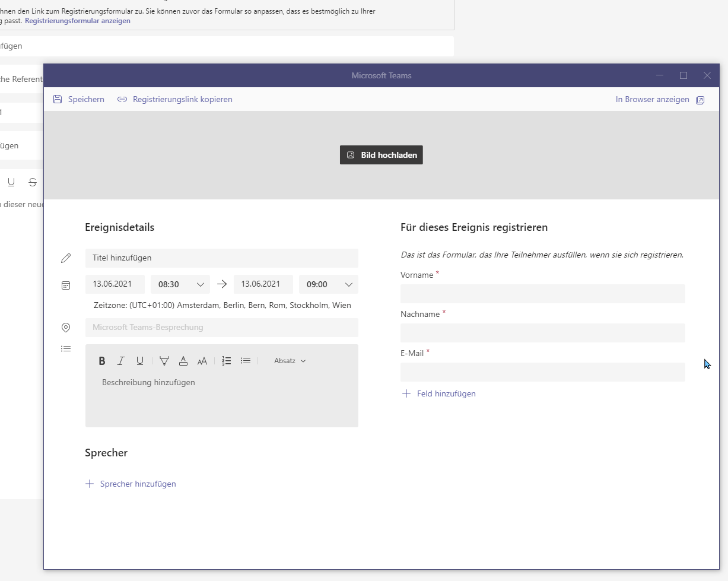Open the 08:30 start time dropdown
Image resolution: width=728 pixels, height=581 pixels.
point(180,284)
